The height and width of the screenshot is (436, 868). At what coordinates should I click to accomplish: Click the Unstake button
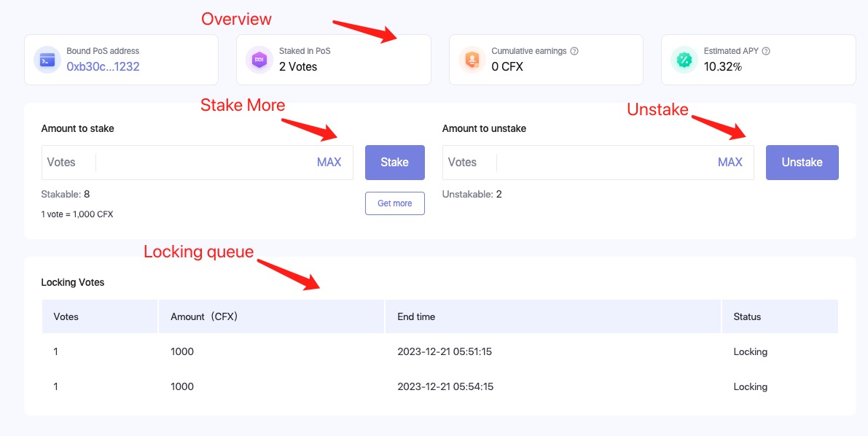[x=802, y=162]
